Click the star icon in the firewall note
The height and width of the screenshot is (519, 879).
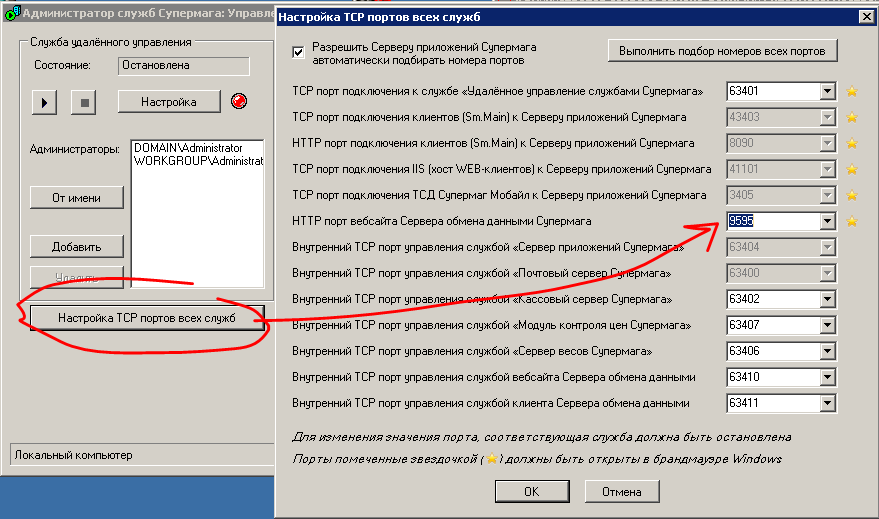coord(491,458)
